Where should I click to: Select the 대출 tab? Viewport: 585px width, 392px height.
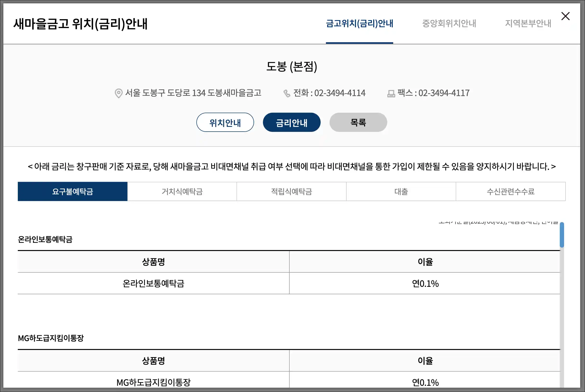click(x=401, y=191)
